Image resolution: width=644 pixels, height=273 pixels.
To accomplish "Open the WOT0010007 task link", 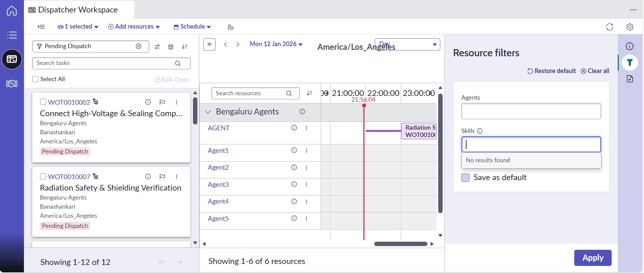I will click(x=69, y=176).
